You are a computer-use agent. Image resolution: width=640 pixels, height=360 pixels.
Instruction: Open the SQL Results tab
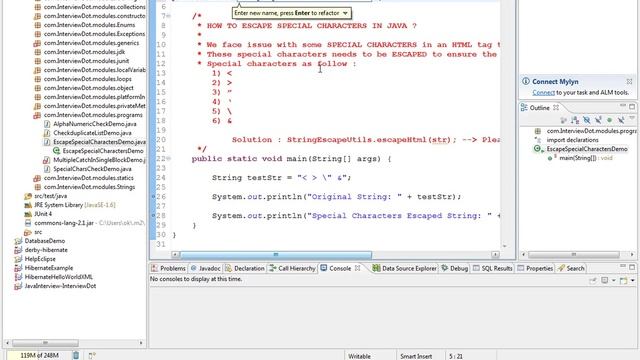493,268
